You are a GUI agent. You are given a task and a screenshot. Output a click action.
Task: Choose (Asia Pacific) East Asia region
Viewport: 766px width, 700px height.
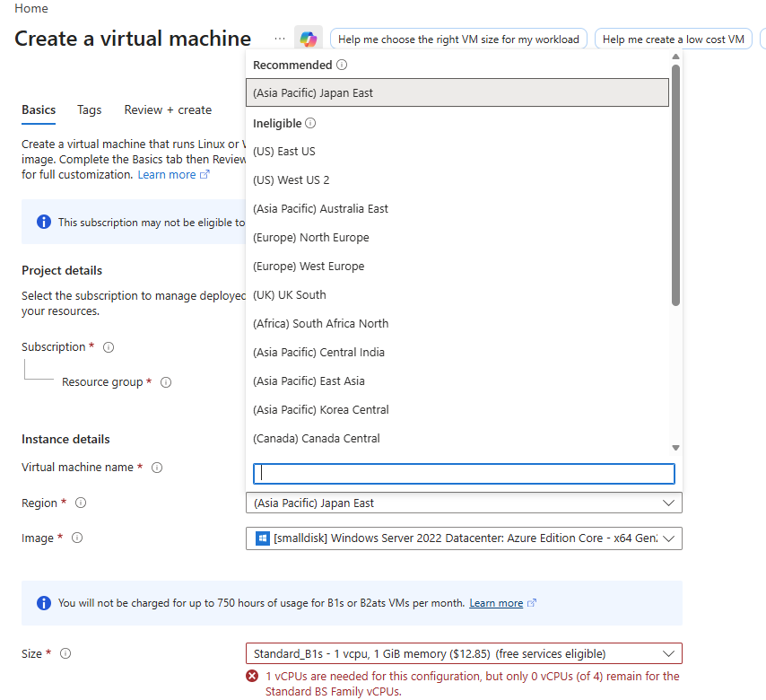point(457,381)
